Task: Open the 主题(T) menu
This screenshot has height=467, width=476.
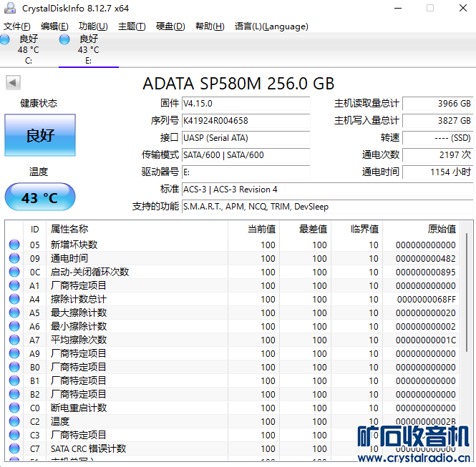Action: 132,26
